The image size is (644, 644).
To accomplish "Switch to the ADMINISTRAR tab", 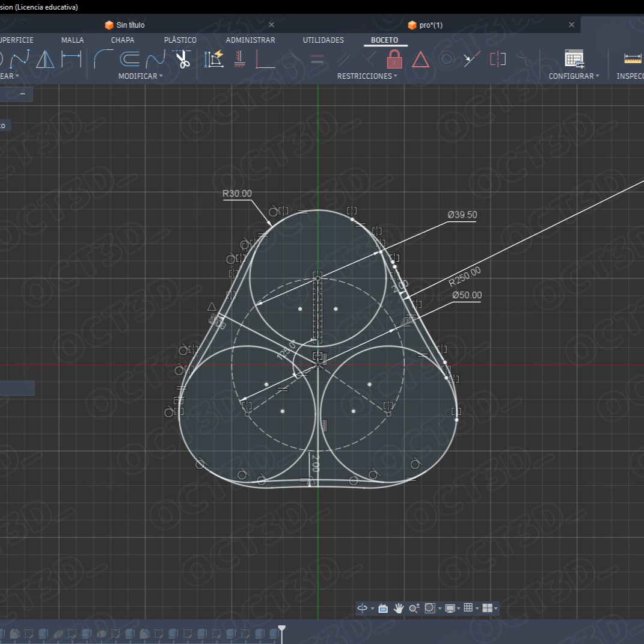I will [x=251, y=40].
